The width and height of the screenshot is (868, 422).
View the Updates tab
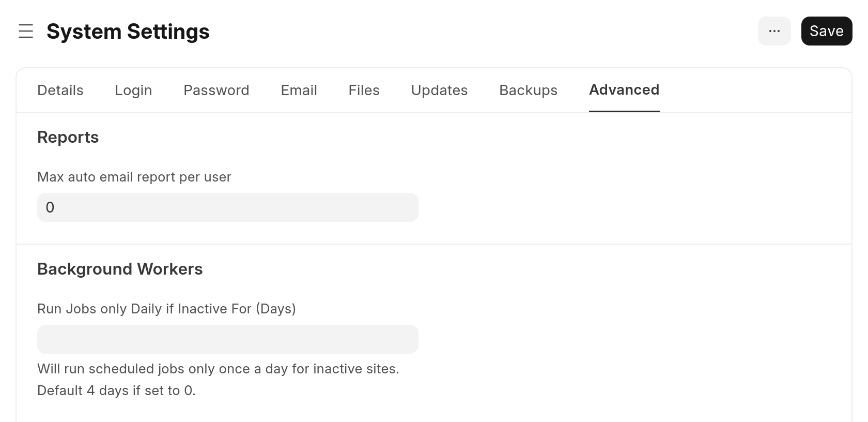[439, 91]
